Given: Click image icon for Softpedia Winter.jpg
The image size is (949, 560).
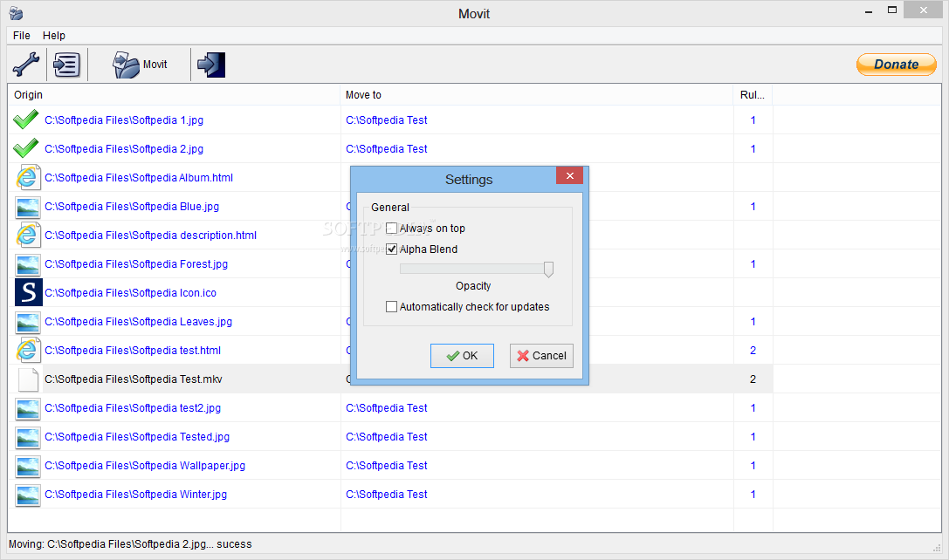Looking at the screenshot, I should coord(28,495).
